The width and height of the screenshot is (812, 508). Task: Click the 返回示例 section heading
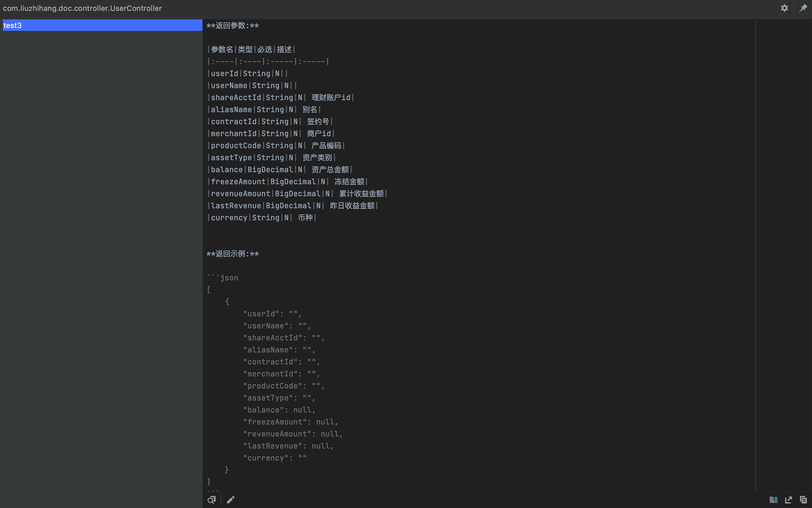[232, 254]
